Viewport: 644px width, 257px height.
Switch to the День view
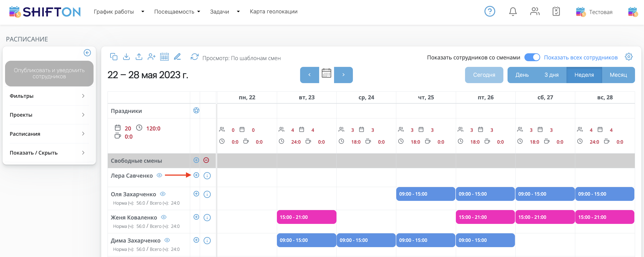tap(522, 75)
